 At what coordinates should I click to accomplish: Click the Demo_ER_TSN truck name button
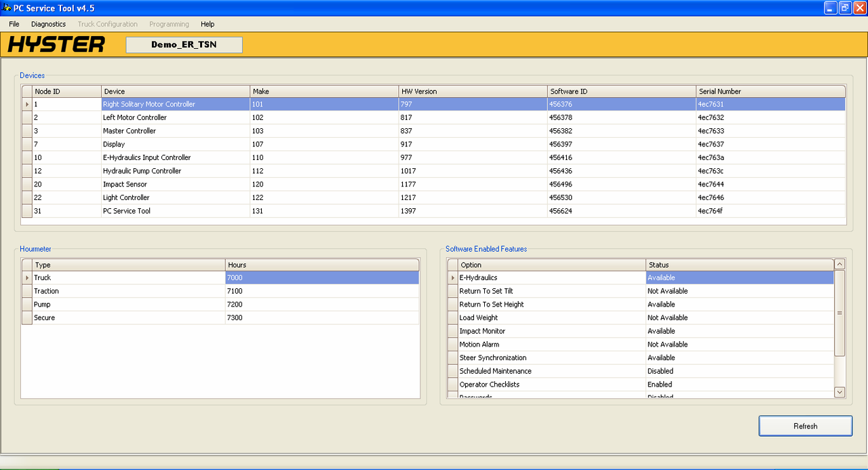pyautogui.click(x=184, y=45)
